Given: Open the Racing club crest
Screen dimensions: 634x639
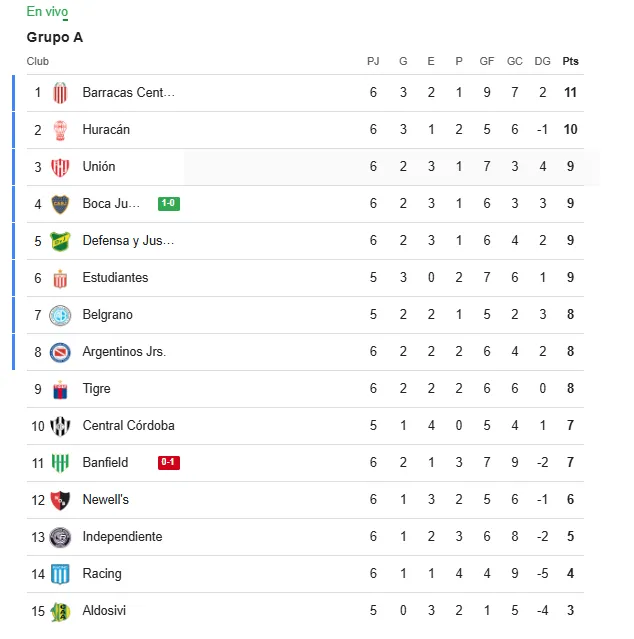Looking at the screenshot, I should (x=60, y=574).
